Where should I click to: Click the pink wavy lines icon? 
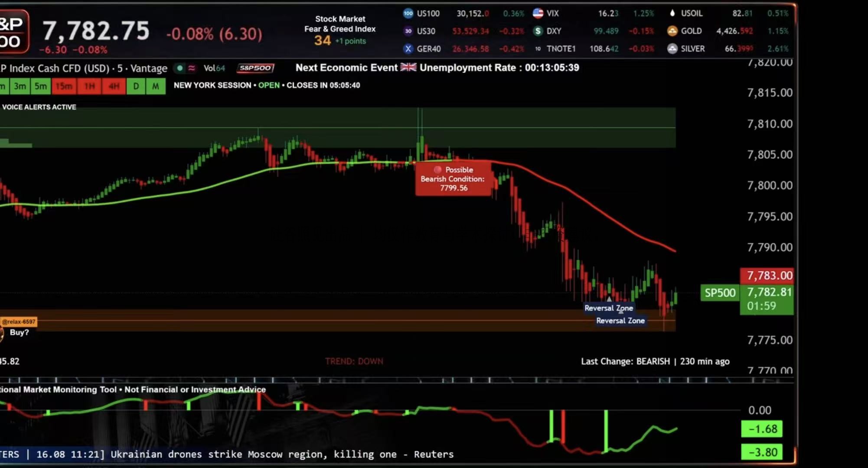coord(192,68)
